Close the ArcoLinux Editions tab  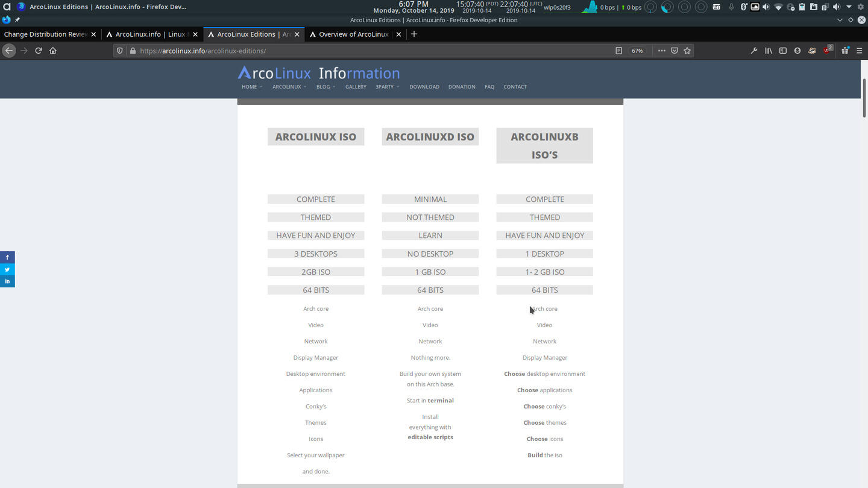pyautogui.click(x=297, y=34)
